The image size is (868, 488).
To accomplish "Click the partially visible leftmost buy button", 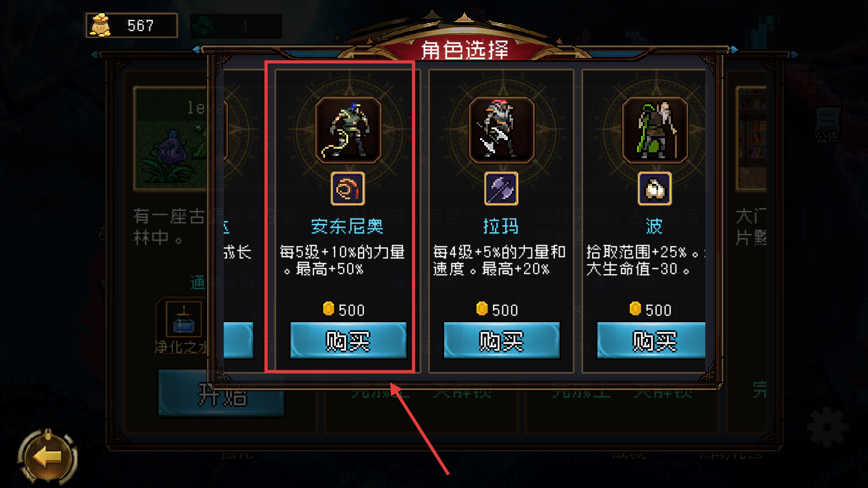I will tap(238, 341).
